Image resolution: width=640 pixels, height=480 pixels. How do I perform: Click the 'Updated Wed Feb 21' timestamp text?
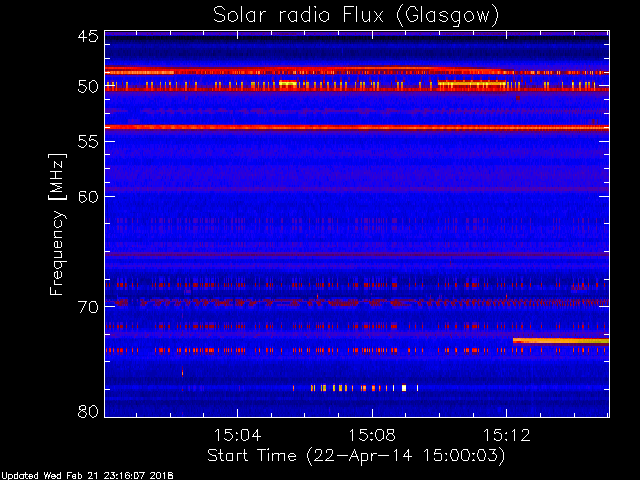coord(87,476)
